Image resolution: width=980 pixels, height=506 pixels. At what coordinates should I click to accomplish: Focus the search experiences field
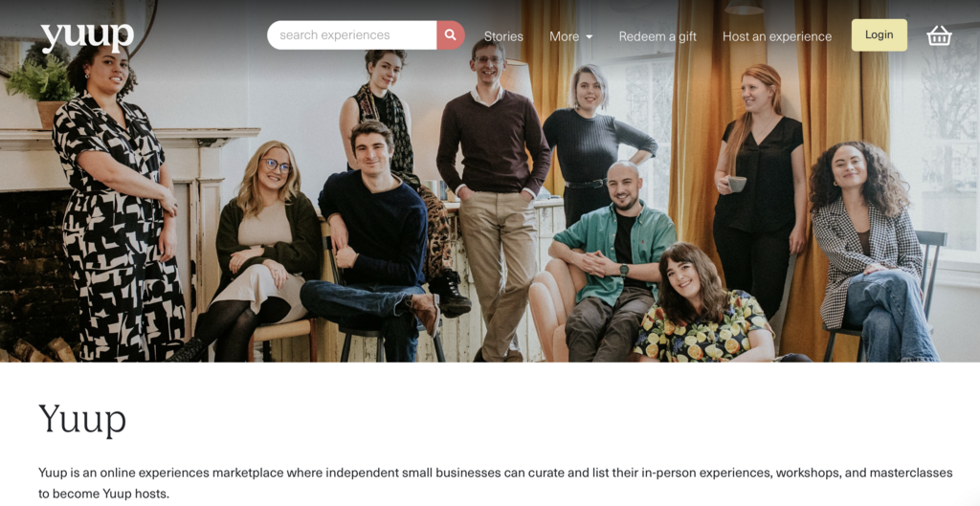tap(352, 35)
